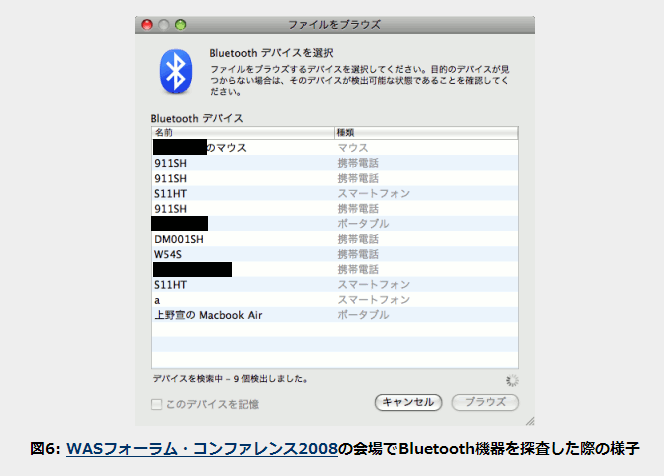Image resolution: width=664 pixels, height=476 pixels.
Task: Select the のマウス device row
Action: (335, 148)
